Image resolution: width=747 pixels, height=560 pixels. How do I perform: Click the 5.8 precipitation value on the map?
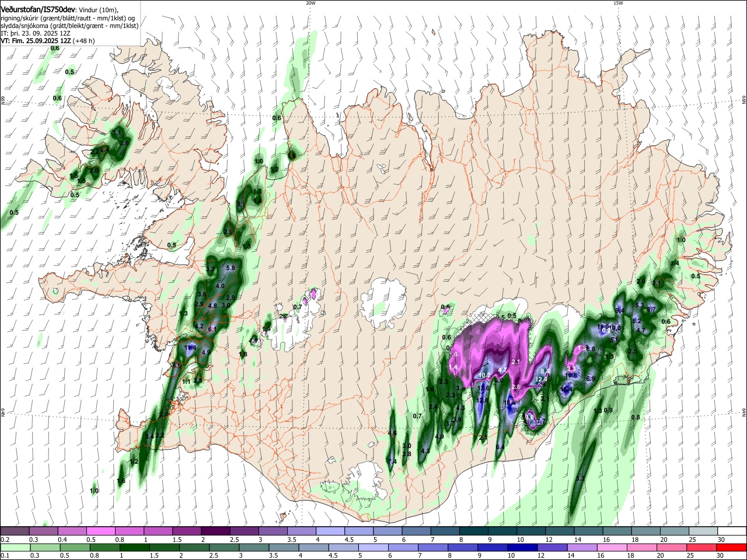(230, 268)
